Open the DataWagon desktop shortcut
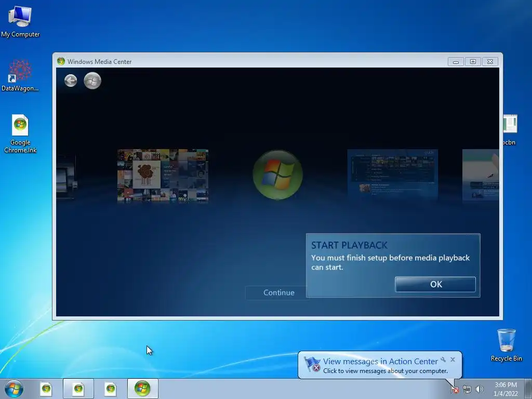 coord(20,76)
